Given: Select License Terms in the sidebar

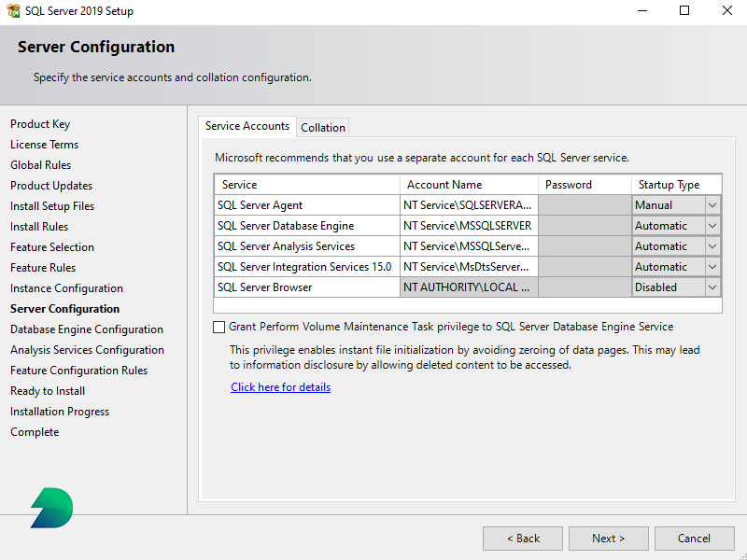Looking at the screenshot, I should [x=44, y=144].
